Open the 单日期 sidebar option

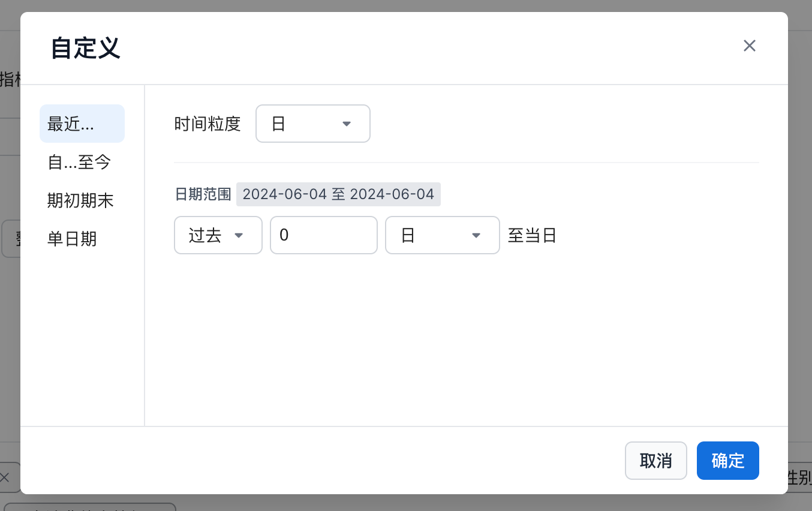point(72,239)
